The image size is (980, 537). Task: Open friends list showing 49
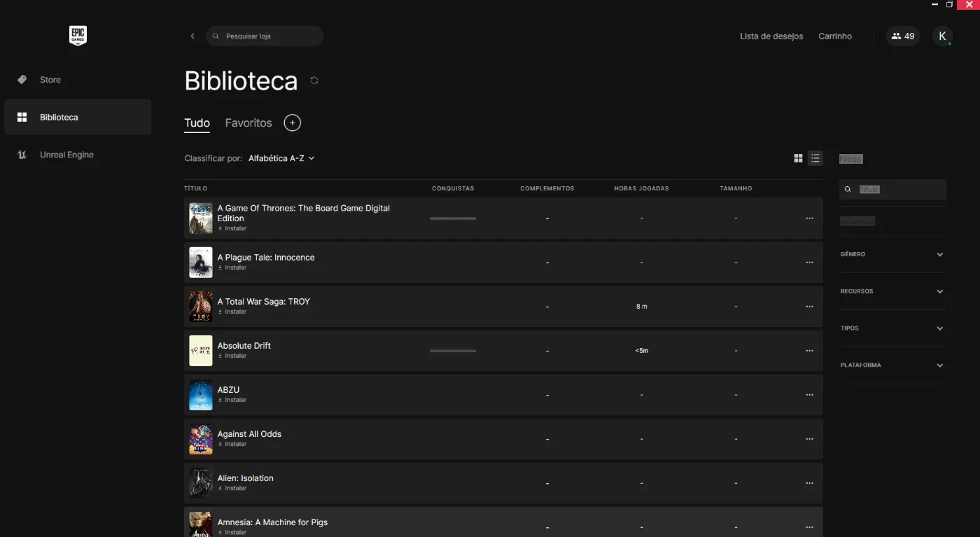pyautogui.click(x=903, y=36)
